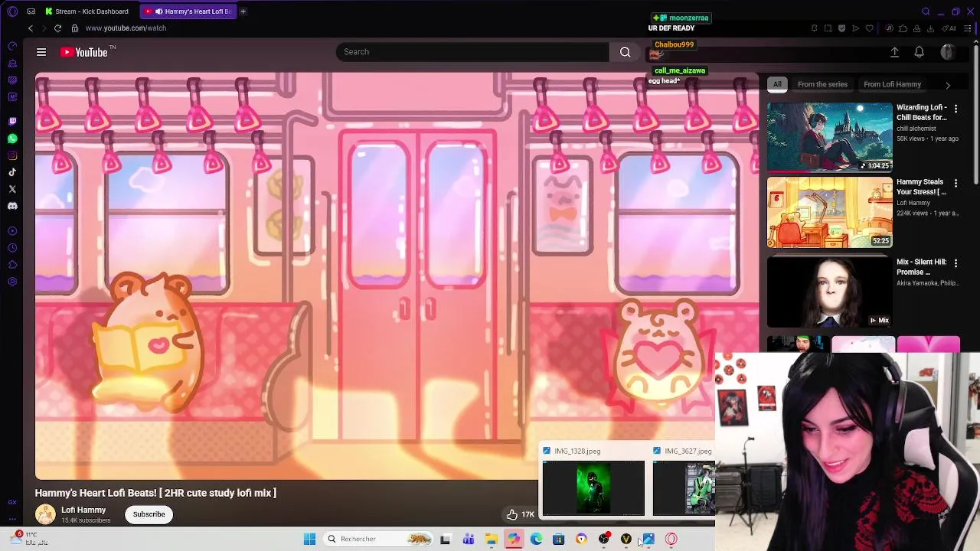Open Microsoft Edge from the taskbar

coord(536,540)
